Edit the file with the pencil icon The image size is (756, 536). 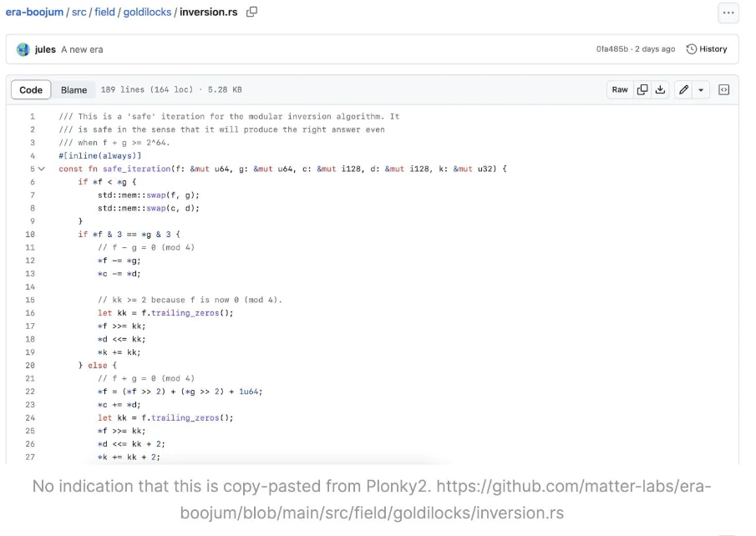[x=683, y=90]
